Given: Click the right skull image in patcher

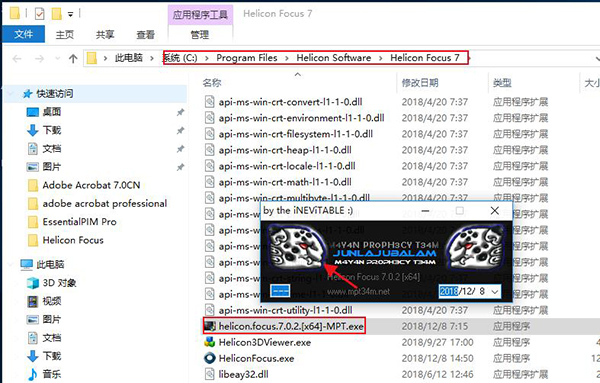Looking at the screenshot, I should 476,247.
